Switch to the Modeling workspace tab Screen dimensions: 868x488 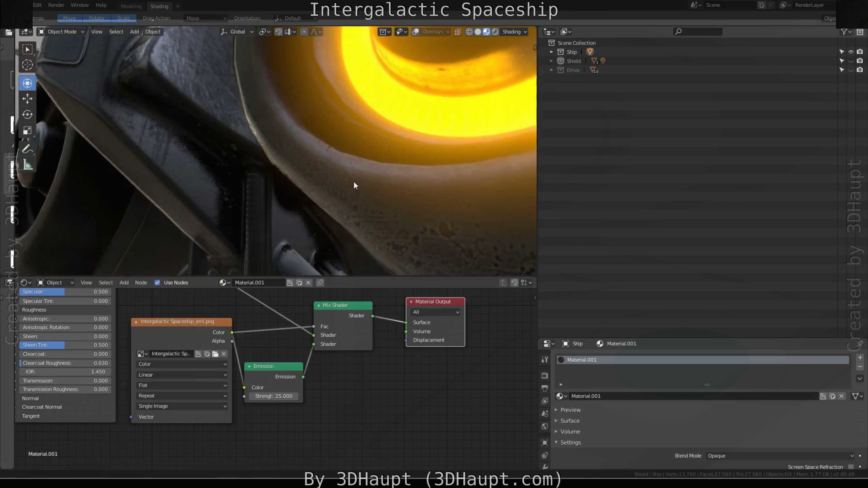tap(131, 6)
